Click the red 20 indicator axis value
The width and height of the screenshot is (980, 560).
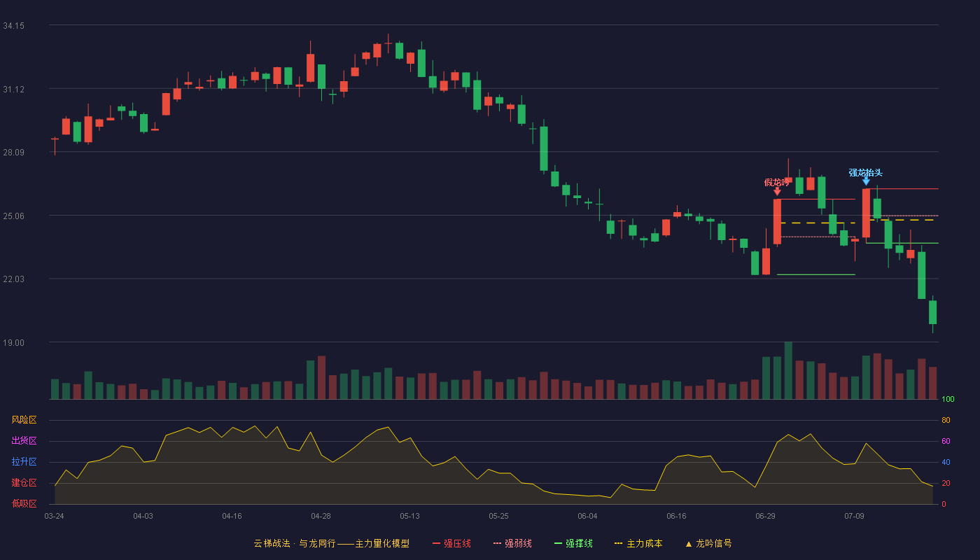tap(946, 484)
